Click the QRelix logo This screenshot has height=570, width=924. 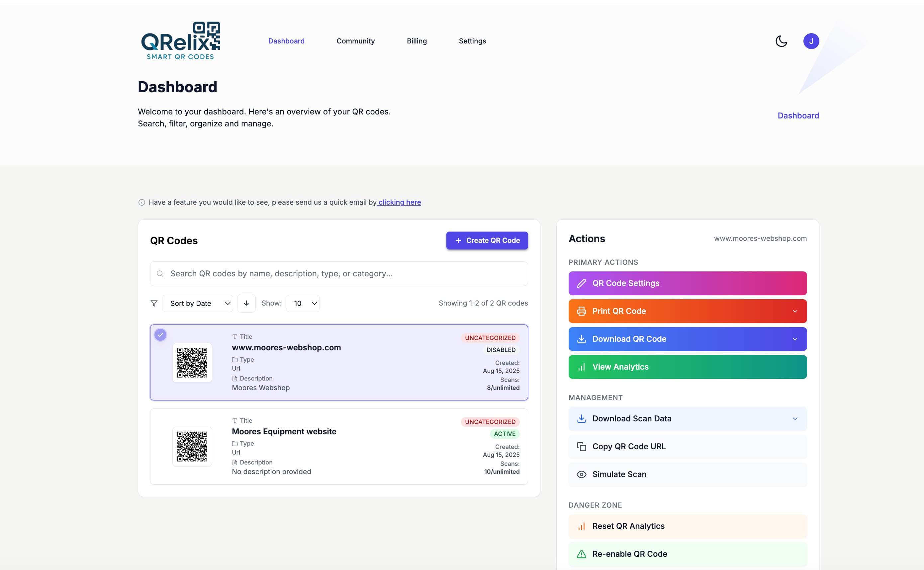(x=180, y=40)
